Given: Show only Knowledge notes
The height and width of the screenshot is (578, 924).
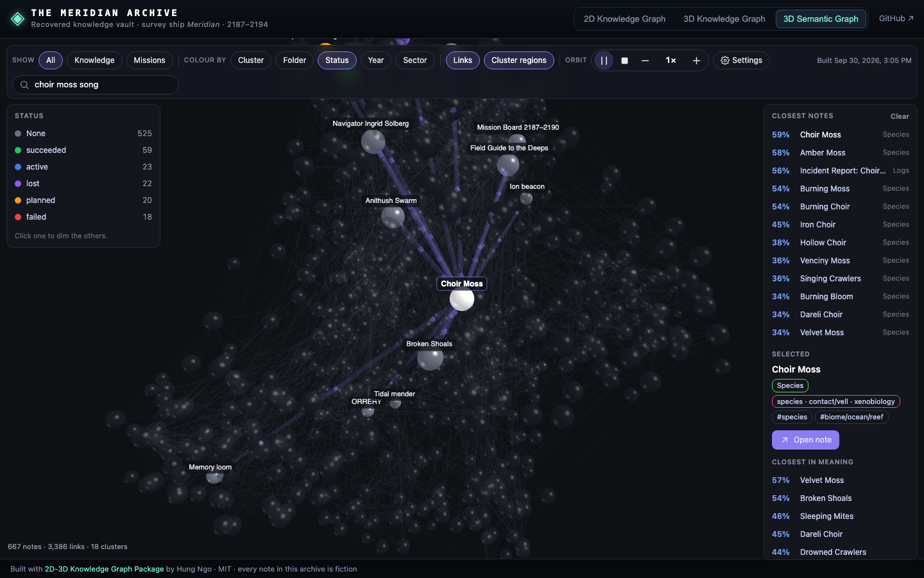Looking at the screenshot, I should point(94,60).
